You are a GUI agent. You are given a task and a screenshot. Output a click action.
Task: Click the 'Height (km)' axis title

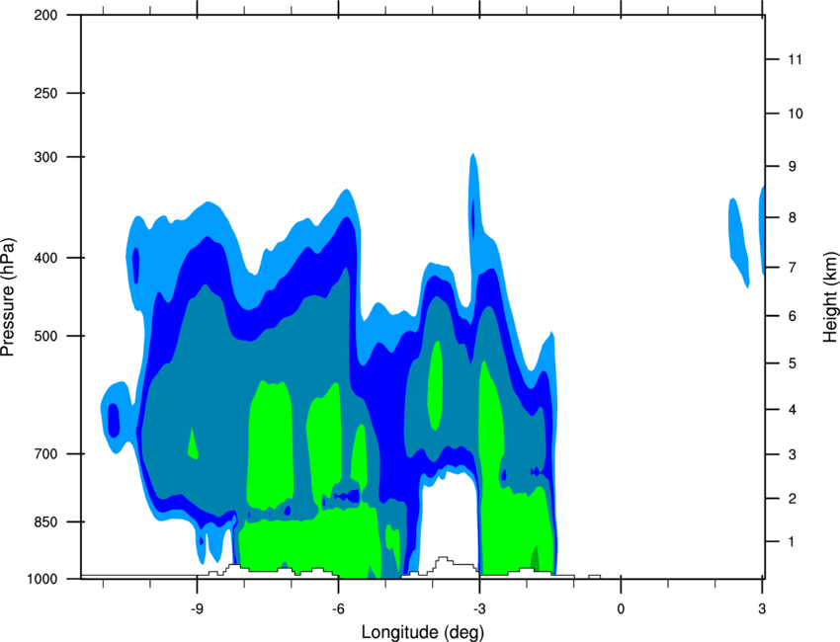[x=830, y=296]
